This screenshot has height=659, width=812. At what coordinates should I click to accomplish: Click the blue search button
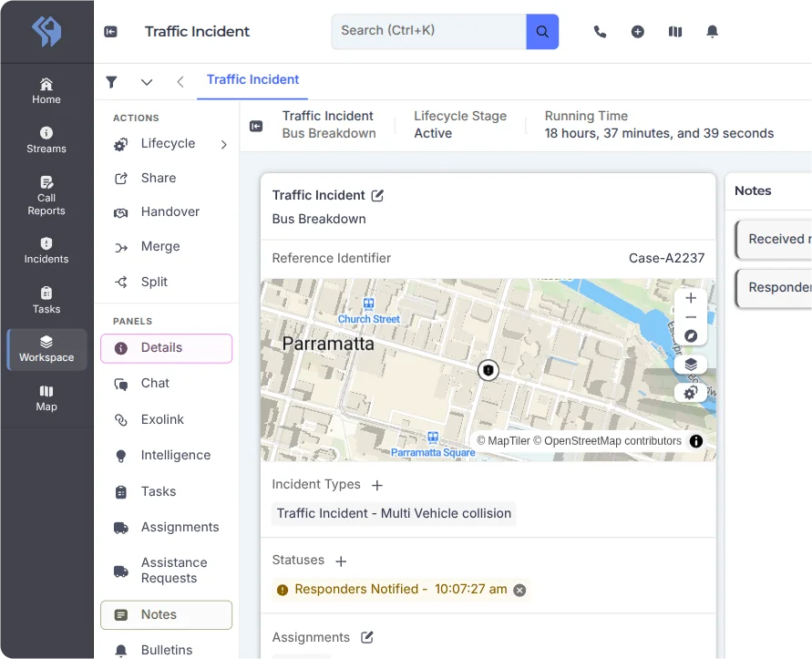[542, 32]
